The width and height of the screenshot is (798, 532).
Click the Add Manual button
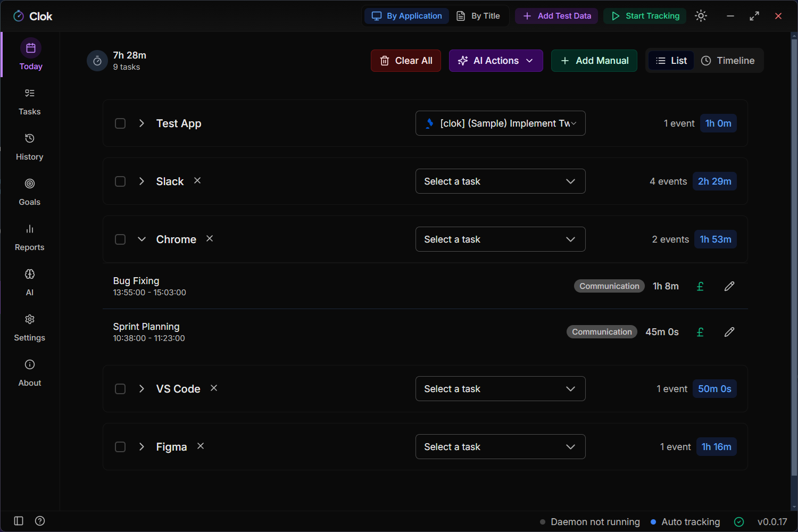594,61
